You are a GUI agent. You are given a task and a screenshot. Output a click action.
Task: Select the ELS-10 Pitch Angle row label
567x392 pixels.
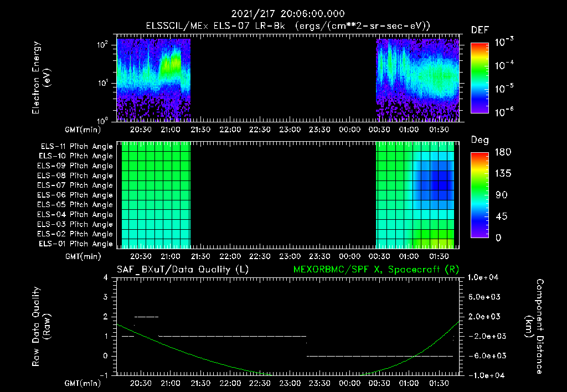(x=76, y=156)
